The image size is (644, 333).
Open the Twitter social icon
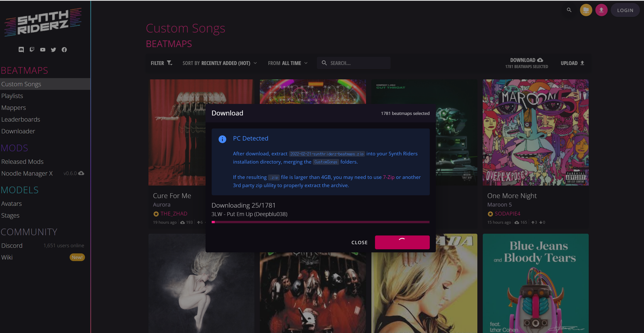click(53, 50)
